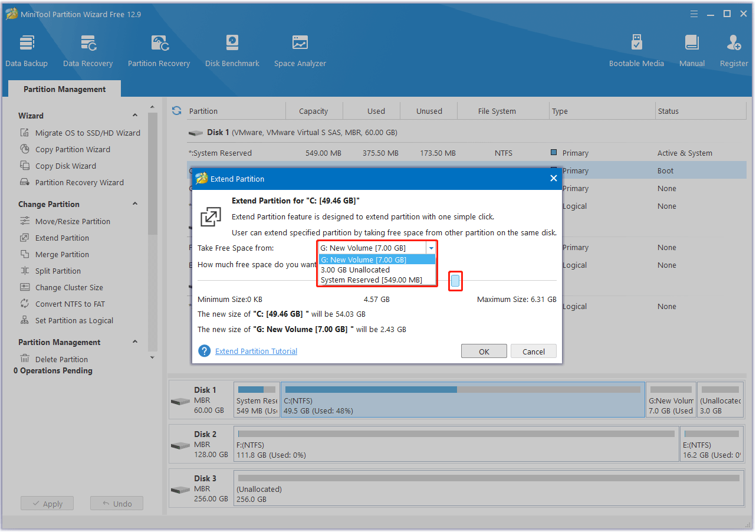Choose Set Partition as Logical
The image size is (756, 532).
[67, 320]
